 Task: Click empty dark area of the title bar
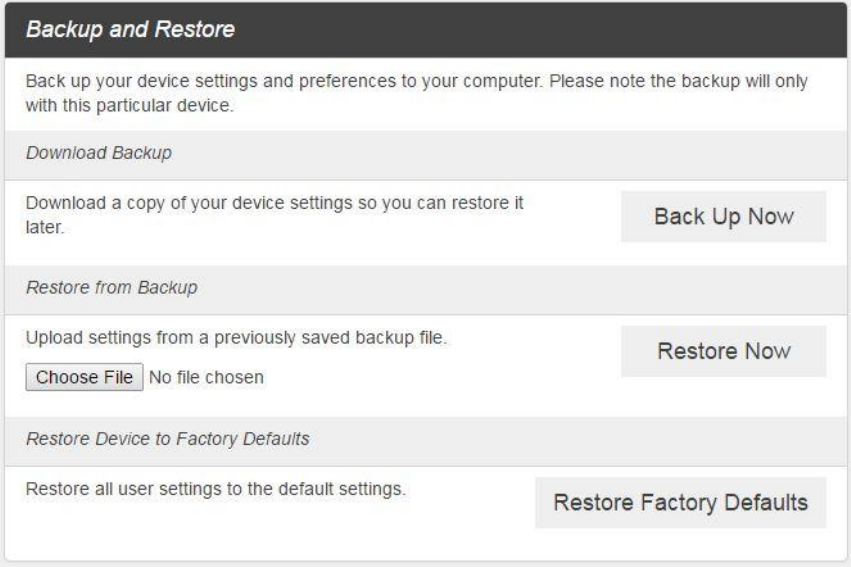point(550,30)
